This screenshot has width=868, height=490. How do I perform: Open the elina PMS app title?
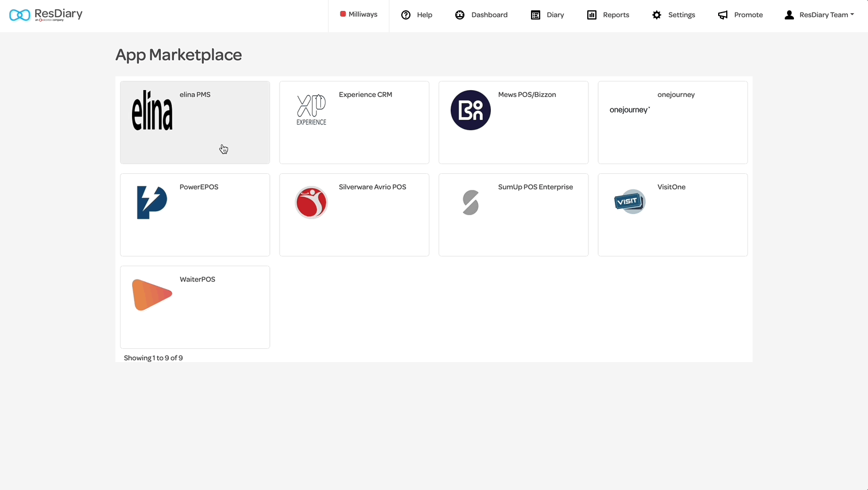coord(195,95)
